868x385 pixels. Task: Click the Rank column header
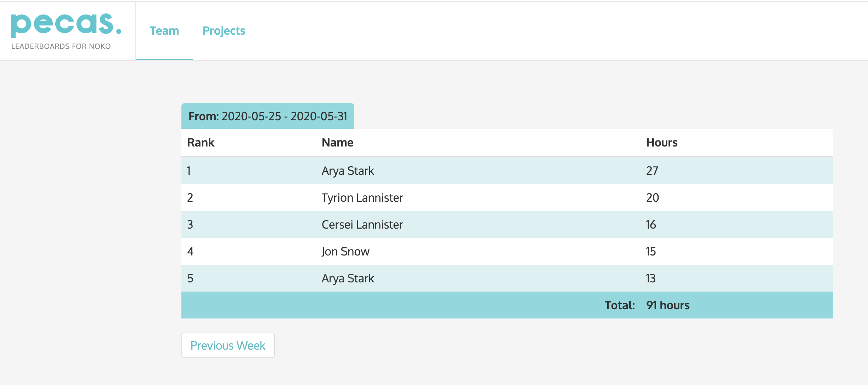[201, 143]
